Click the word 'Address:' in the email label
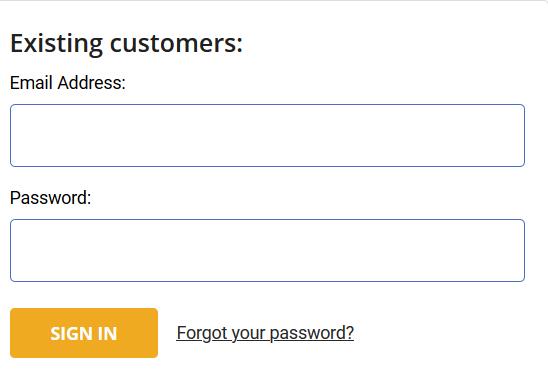Image resolution: width=548 pixels, height=373 pixels. click(92, 83)
